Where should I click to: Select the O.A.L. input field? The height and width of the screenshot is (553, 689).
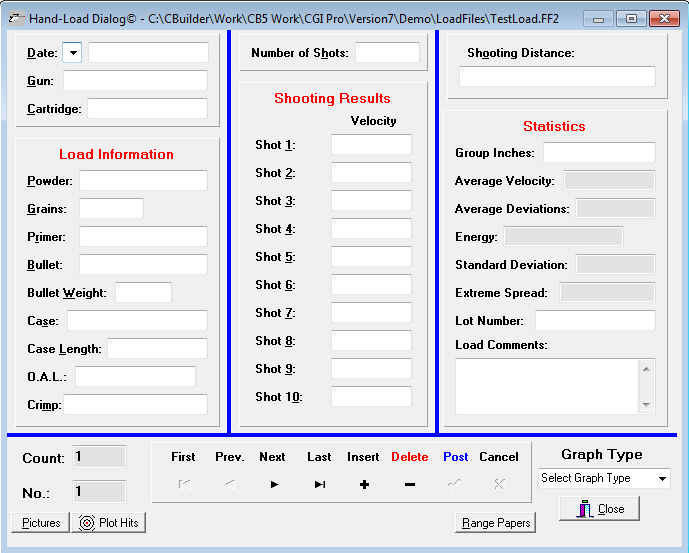pyautogui.click(x=135, y=377)
